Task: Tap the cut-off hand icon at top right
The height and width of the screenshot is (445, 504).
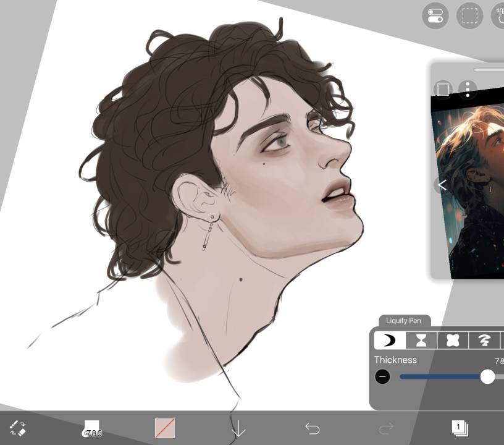Action: point(498,15)
